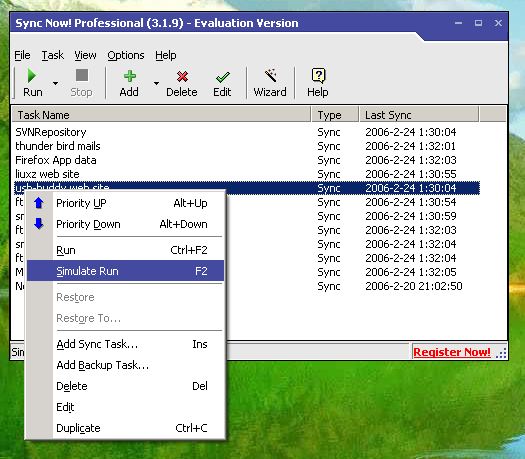The width and height of the screenshot is (525, 459).
Task: Maximize the Sync Now! window
Action: [478, 23]
